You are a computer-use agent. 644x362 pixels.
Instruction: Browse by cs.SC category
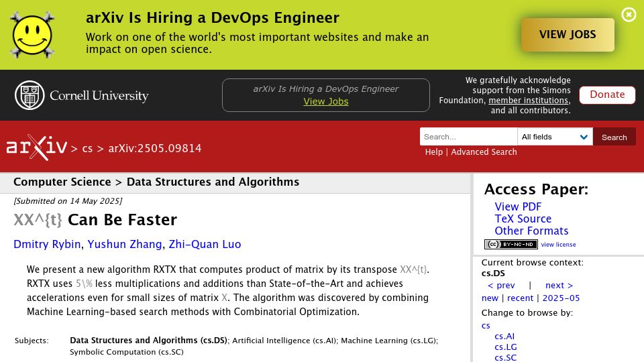click(x=505, y=357)
